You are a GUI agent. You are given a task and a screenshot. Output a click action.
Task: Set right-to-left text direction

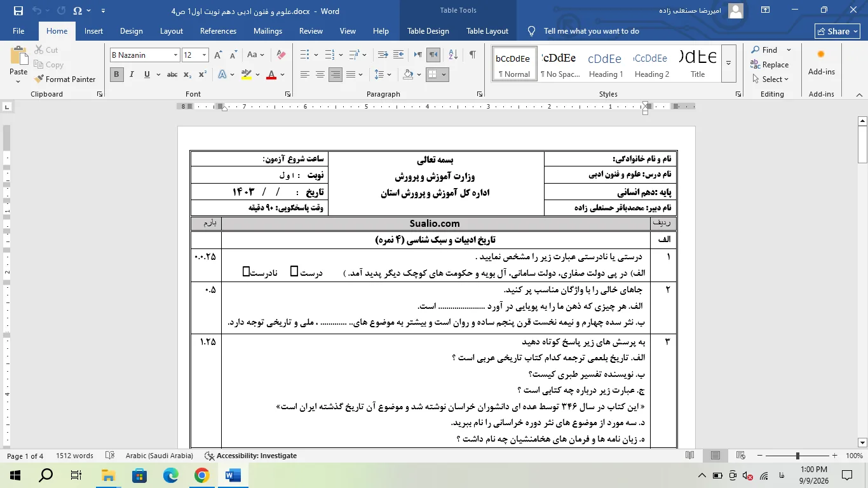tap(433, 55)
